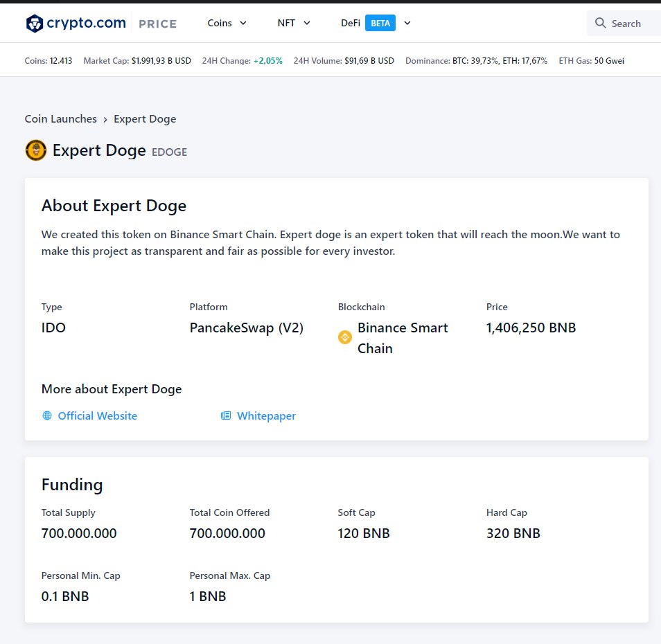661x644 pixels.
Task: Open the NFT menu
Action: tap(286, 23)
